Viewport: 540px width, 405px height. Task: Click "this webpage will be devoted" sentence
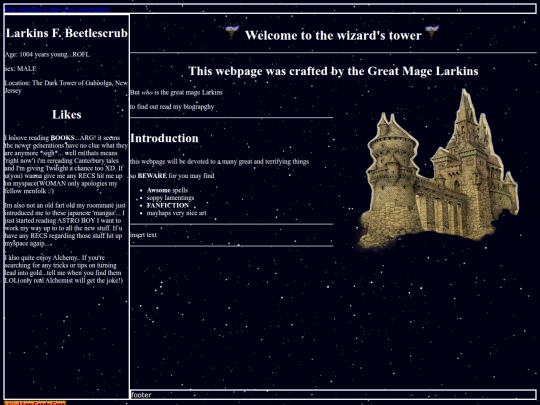tap(219, 162)
